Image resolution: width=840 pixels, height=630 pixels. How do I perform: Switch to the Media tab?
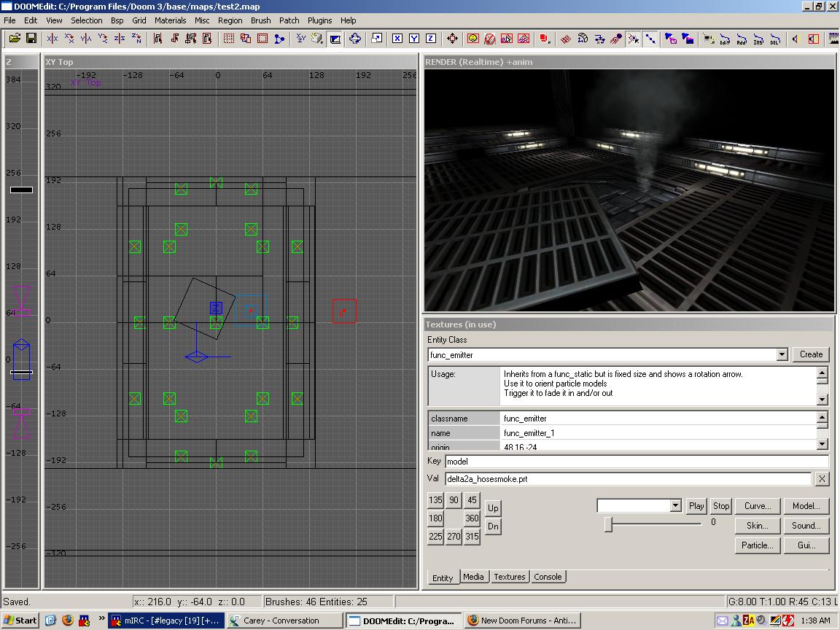[x=473, y=577]
